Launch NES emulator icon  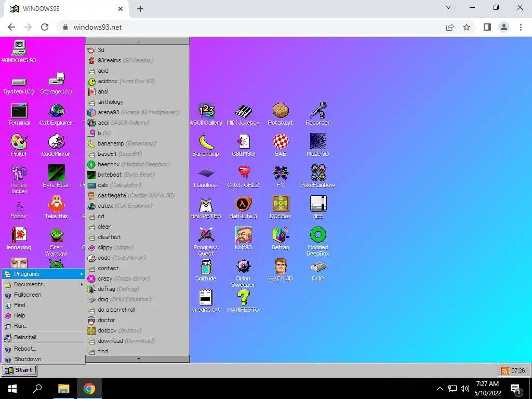318,208
